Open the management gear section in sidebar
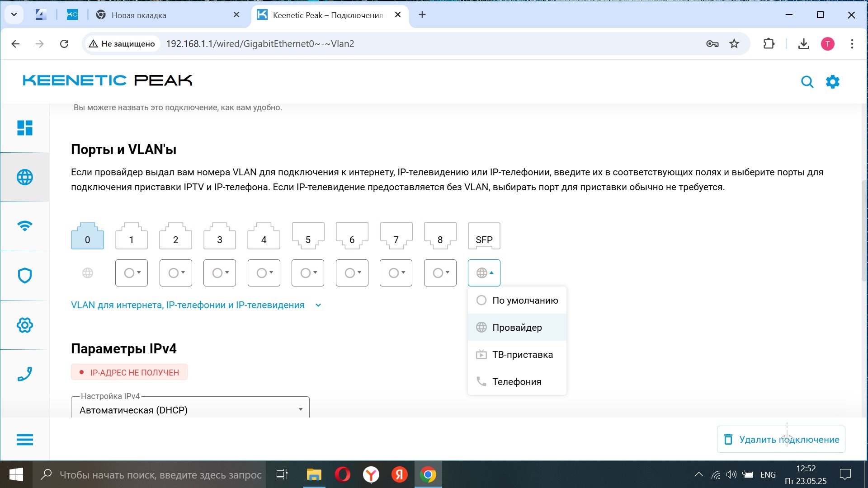868x488 pixels. coord(25,325)
